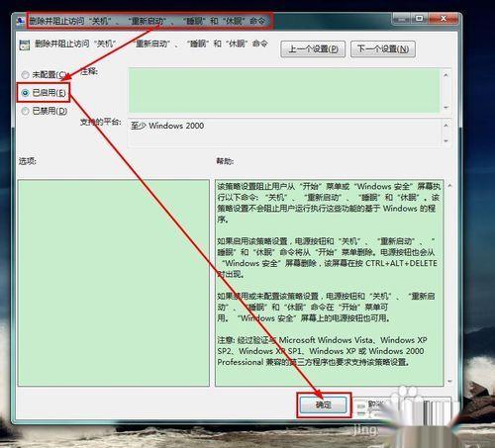
Task: Click the supported platform scroll down arrow
Action: pyautogui.click(x=445, y=140)
